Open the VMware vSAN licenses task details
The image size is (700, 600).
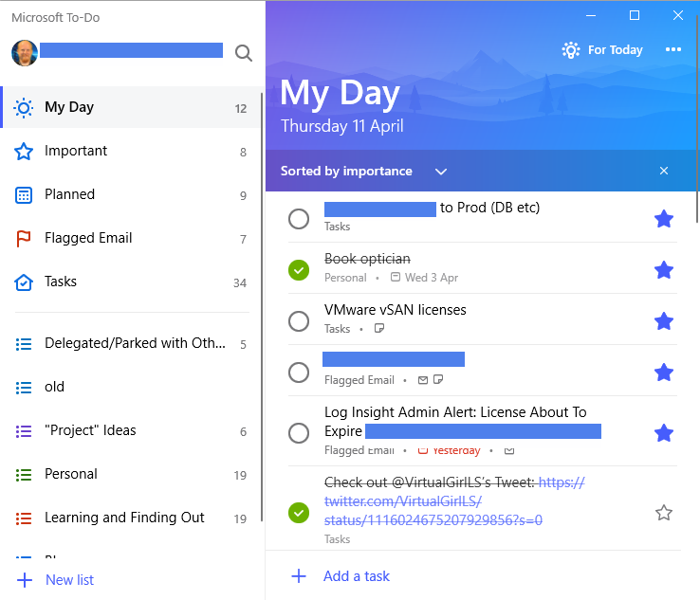(x=396, y=310)
